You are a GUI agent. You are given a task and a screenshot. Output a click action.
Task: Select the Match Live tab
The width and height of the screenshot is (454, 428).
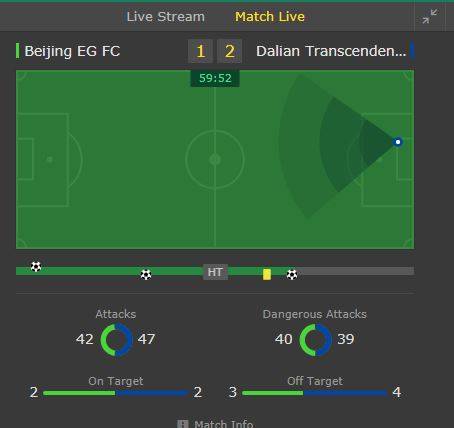tap(270, 16)
